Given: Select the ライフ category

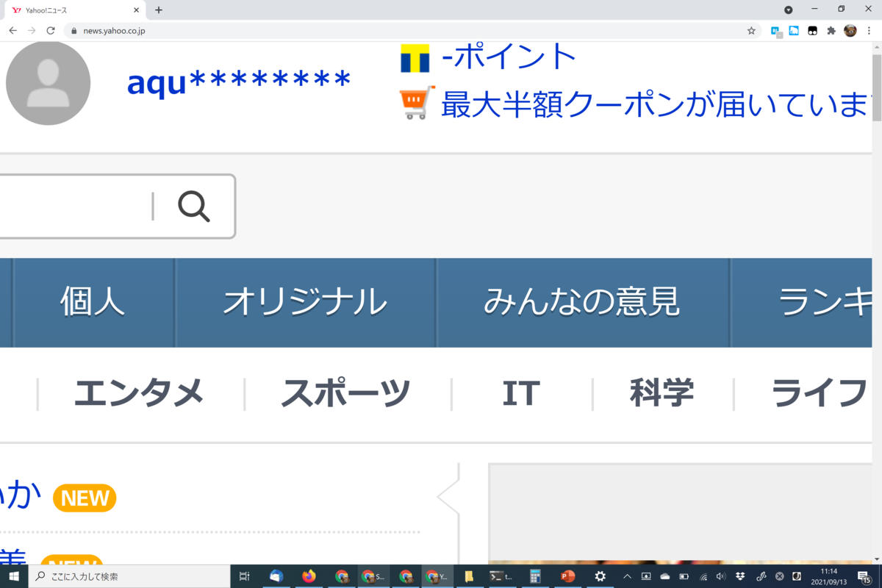Looking at the screenshot, I should 820,393.
